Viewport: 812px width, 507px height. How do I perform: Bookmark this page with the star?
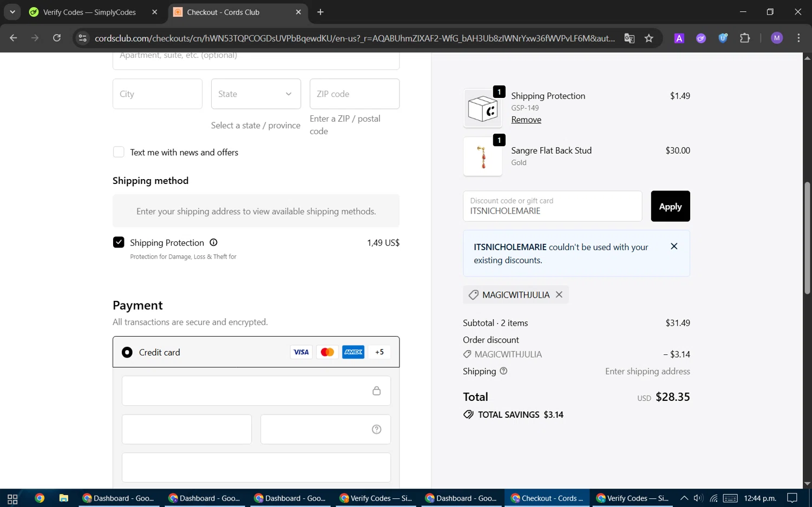pos(649,38)
